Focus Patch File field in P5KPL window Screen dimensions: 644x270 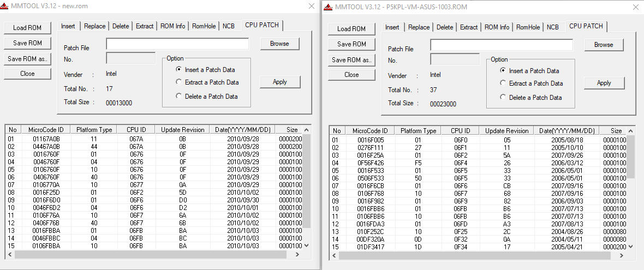tap(502, 45)
